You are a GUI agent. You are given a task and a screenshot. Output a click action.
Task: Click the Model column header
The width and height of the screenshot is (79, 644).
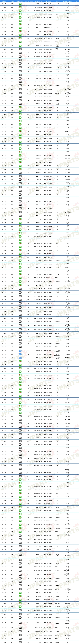tap(12, 1)
